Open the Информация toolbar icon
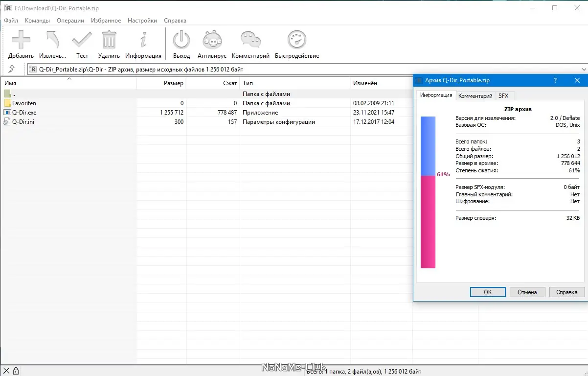The image size is (588, 376). click(x=143, y=40)
